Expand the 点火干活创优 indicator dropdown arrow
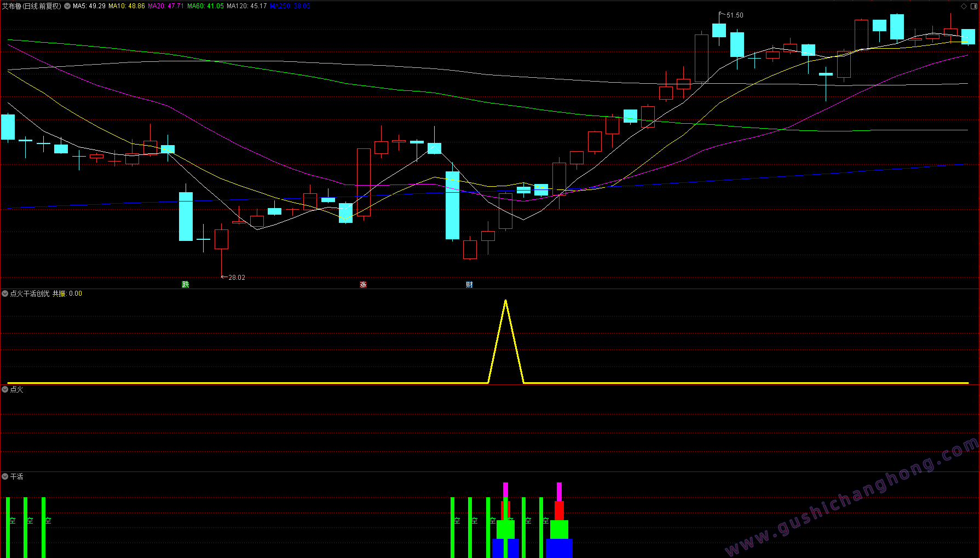The image size is (980, 558). [x=5, y=294]
